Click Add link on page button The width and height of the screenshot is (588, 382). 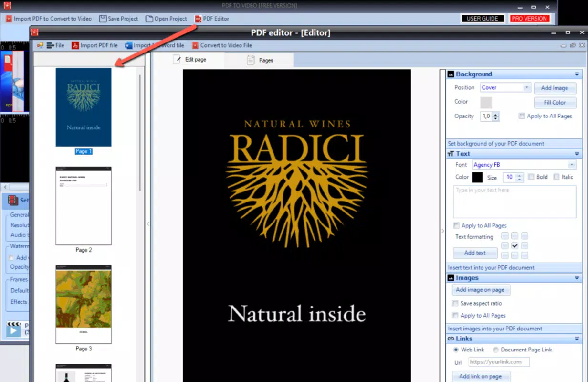[x=480, y=376]
